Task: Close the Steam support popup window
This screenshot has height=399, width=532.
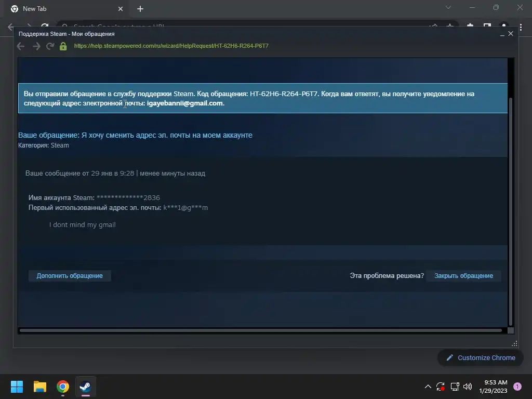Action: [x=511, y=34]
